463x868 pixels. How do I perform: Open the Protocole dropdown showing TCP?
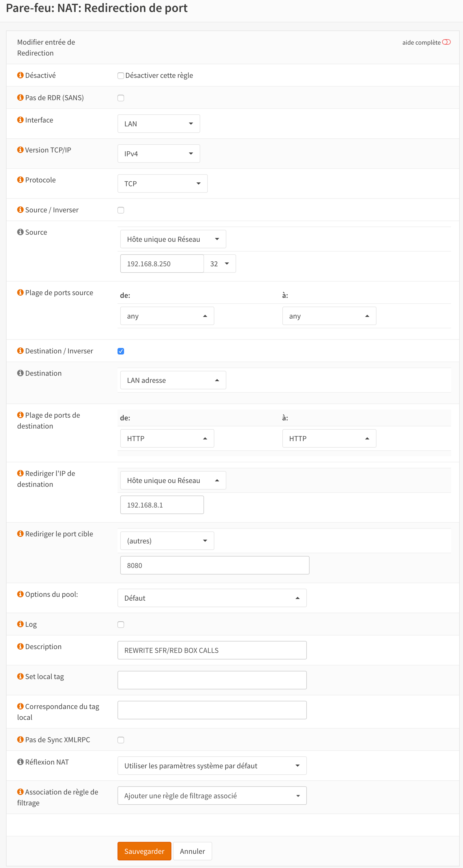(x=162, y=184)
